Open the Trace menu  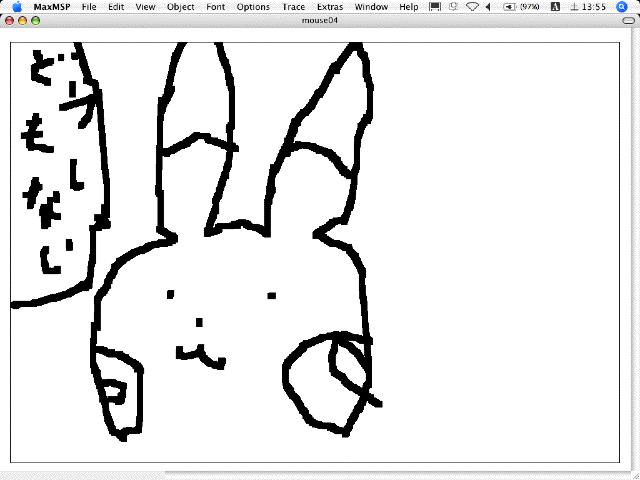(293, 7)
